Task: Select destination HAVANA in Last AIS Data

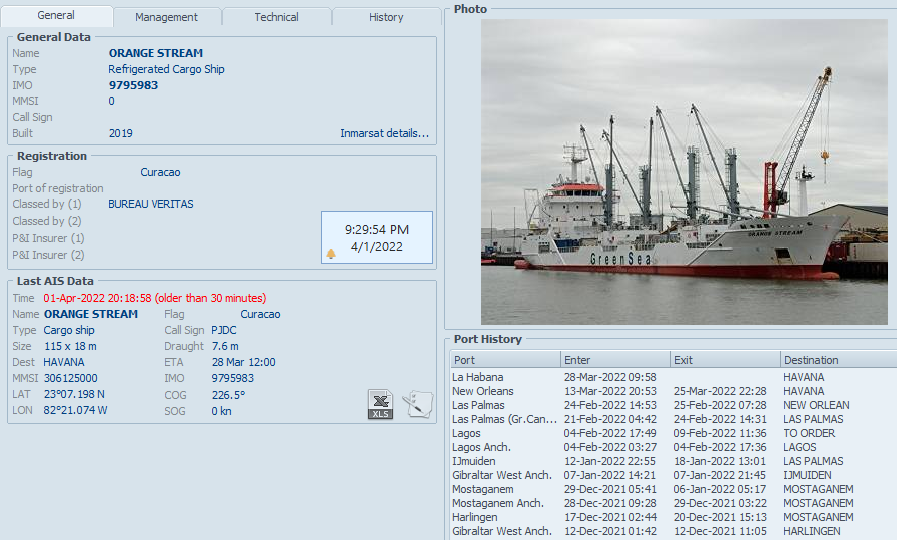Action: [x=64, y=362]
